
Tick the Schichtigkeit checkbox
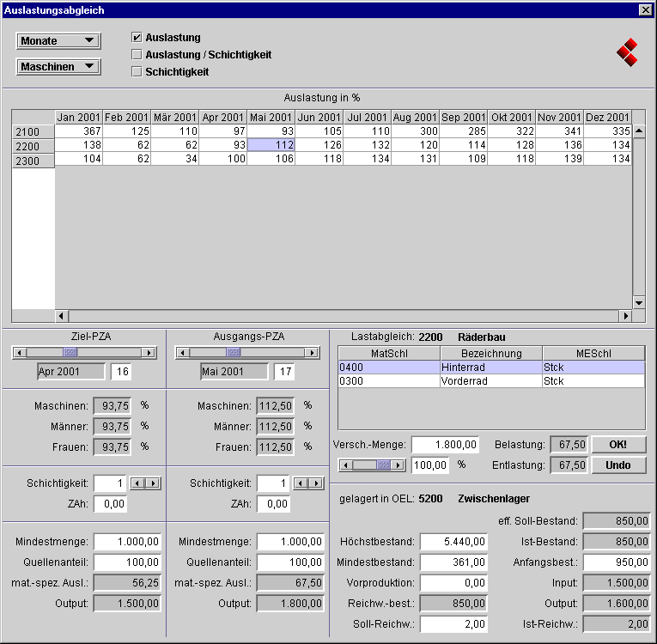pyautogui.click(x=137, y=72)
